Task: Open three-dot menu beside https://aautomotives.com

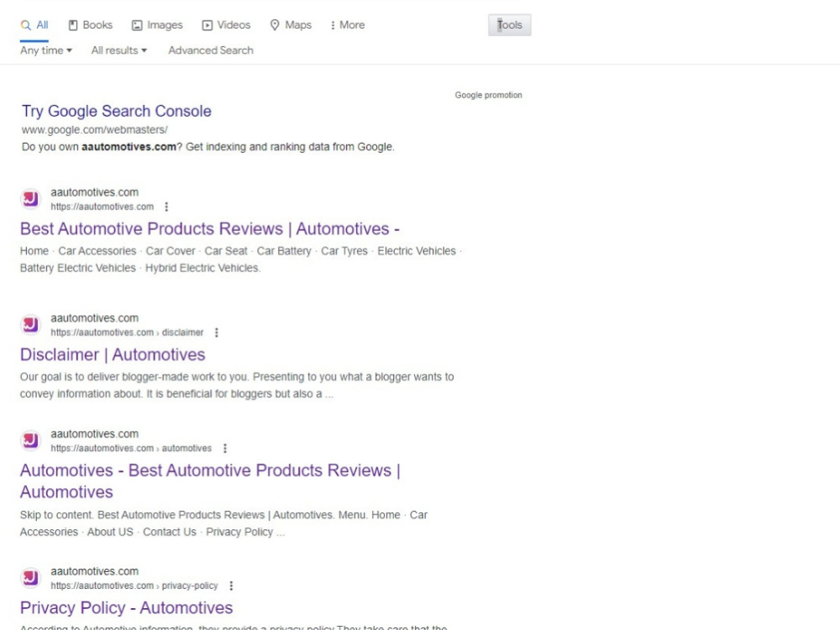Action: (x=166, y=207)
